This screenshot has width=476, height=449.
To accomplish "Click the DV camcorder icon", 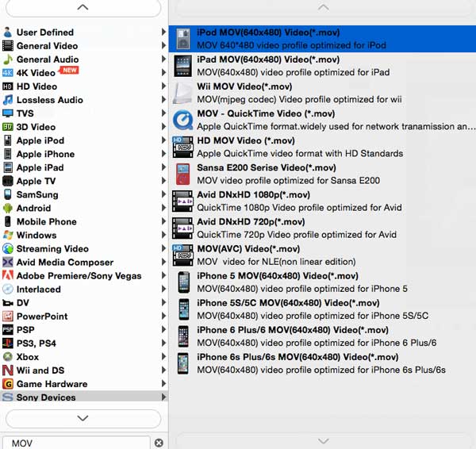I will (x=8, y=303).
